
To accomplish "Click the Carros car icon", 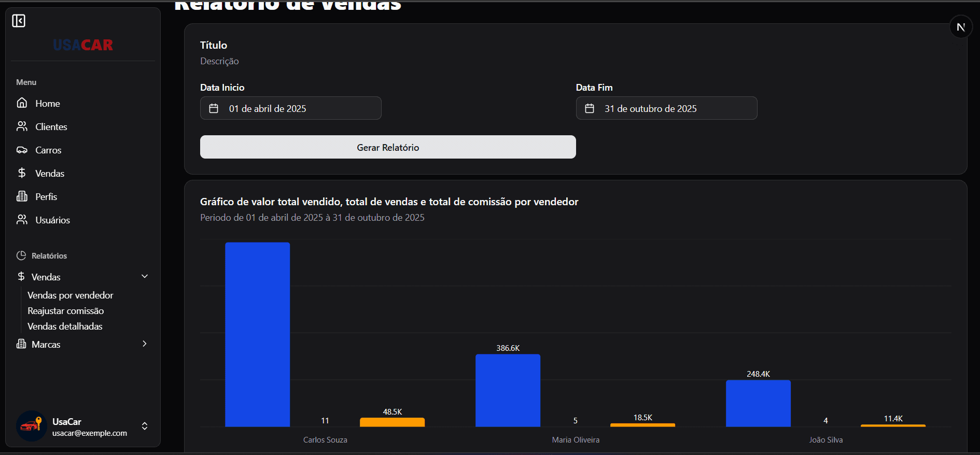I will click(x=22, y=150).
